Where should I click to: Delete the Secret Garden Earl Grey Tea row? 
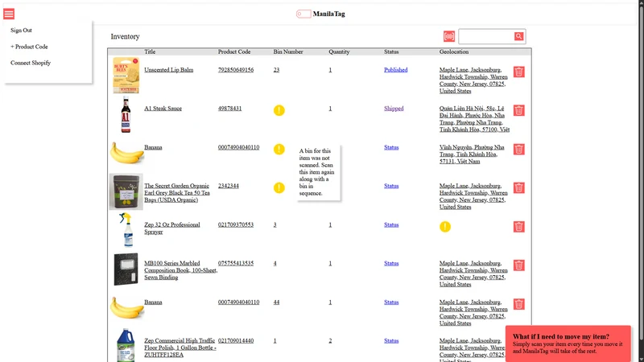coord(518,188)
